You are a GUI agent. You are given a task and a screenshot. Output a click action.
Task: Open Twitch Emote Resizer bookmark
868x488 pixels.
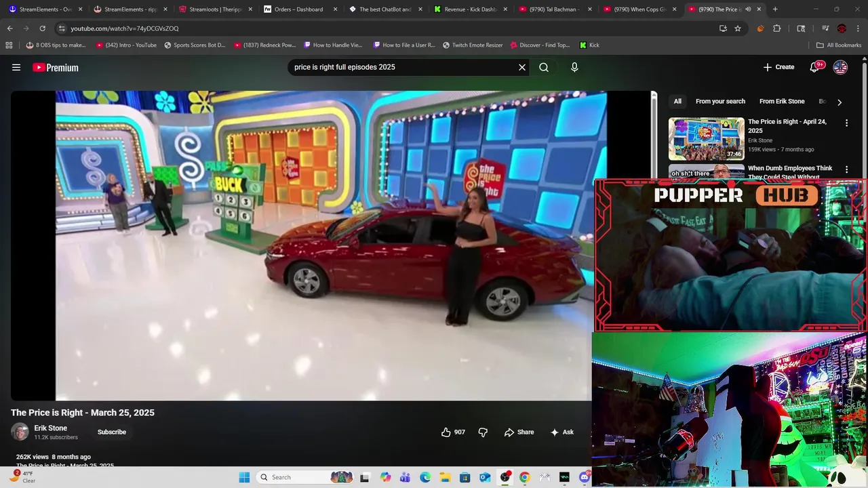[473, 45]
